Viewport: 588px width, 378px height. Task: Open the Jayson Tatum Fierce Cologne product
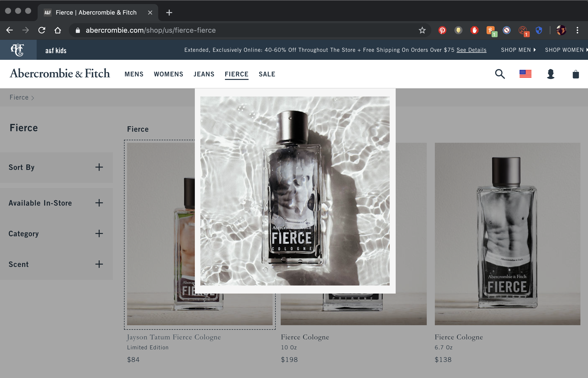point(174,337)
